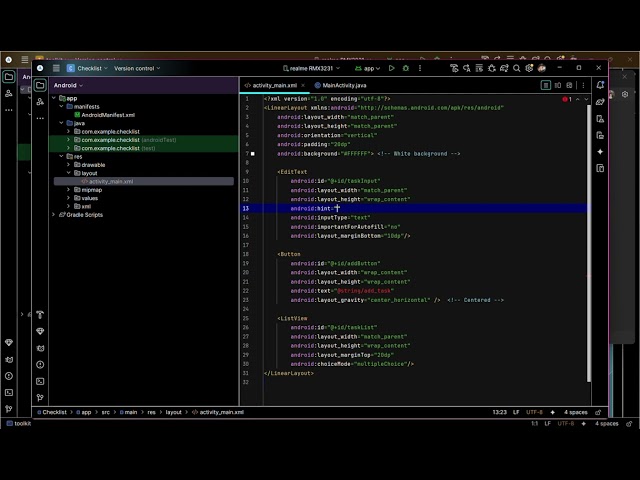Open realme RMX3231 device selector
This screenshot has width=640, height=480.
[311, 68]
